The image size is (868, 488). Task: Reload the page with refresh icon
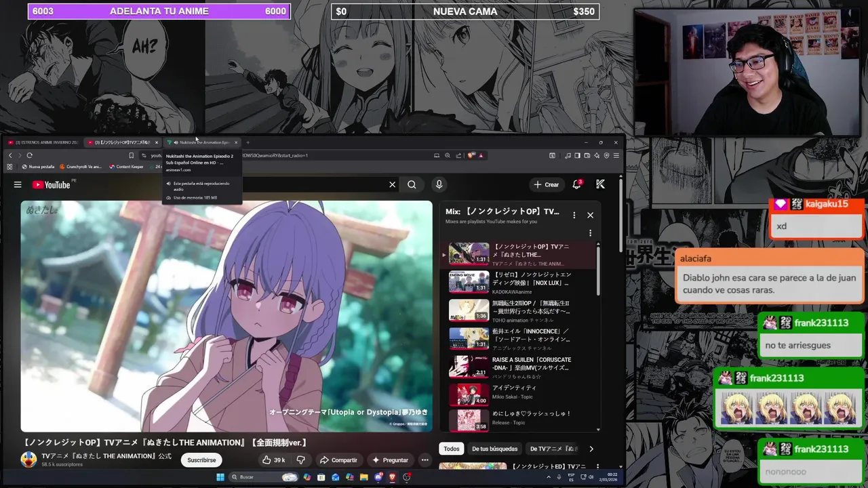(29, 155)
